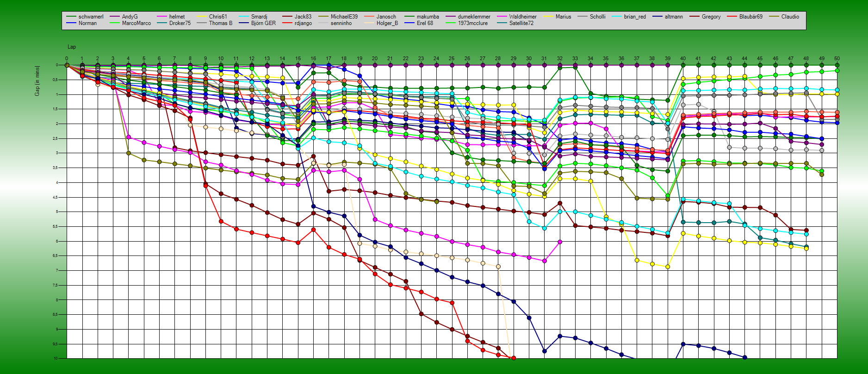This screenshot has height=374, width=868.
Task: Click the Gregory legend label
Action: click(711, 17)
